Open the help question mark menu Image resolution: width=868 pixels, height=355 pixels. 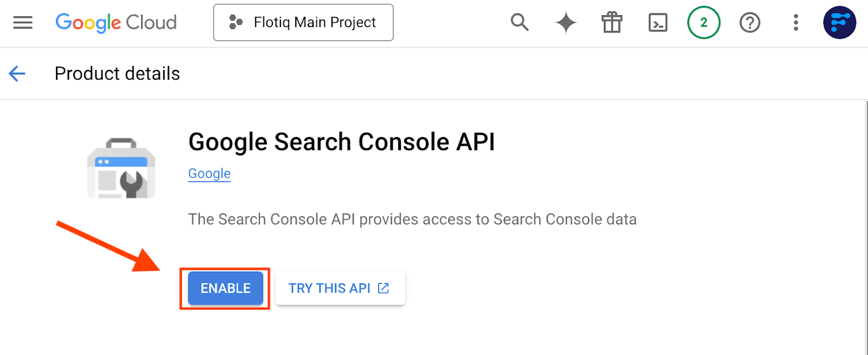(750, 23)
